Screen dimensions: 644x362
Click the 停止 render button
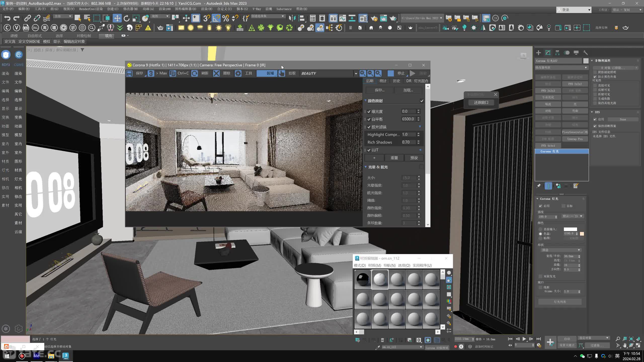[x=397, y=73]
